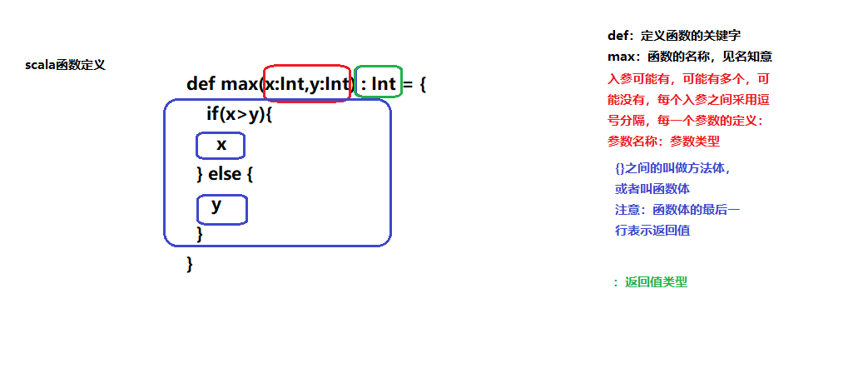Screen dimensions: 868x383
Task: Click the blue text '行表示返回值'
Action: [652, 231]
